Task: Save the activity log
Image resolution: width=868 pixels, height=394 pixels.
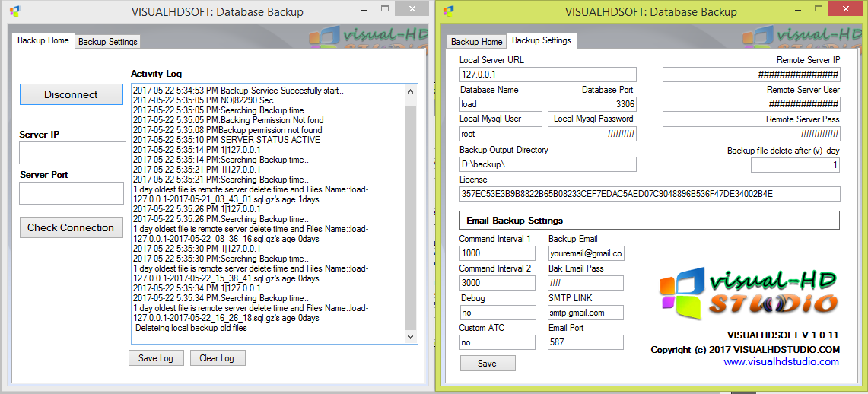Action: [x=155, y=358]
